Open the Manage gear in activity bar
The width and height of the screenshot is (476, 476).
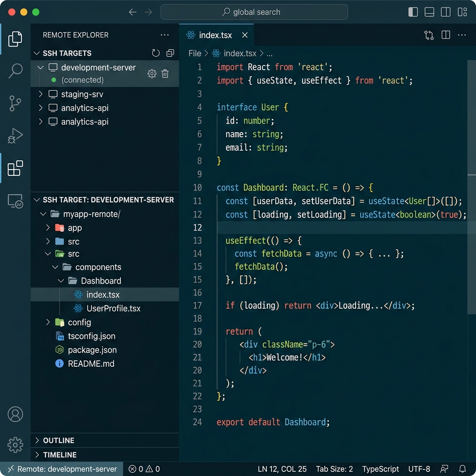[15, 445]
